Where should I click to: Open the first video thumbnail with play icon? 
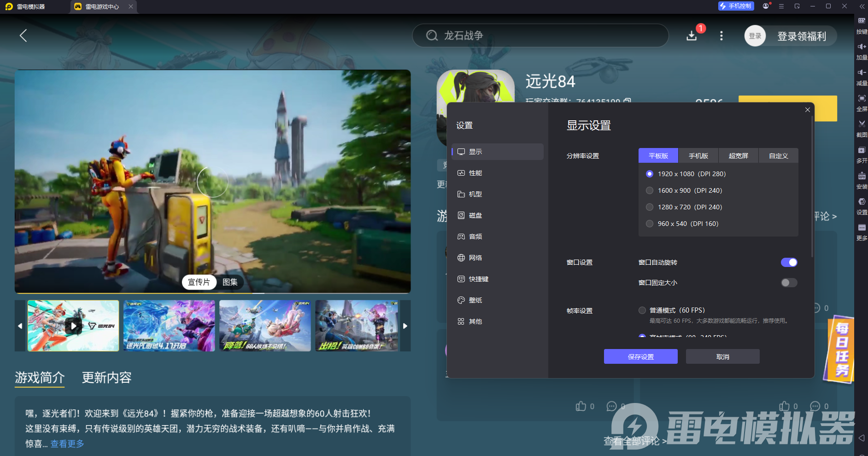pos(73,326)
